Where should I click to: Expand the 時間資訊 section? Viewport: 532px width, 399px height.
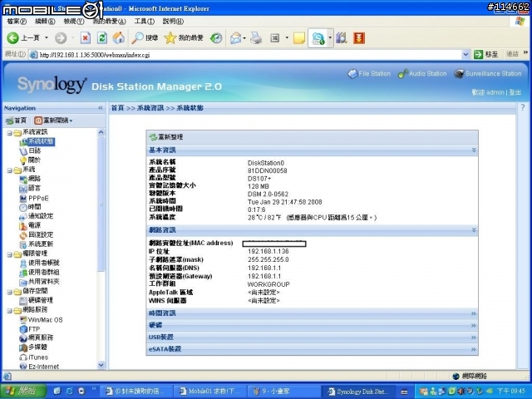tap(474, 313)
